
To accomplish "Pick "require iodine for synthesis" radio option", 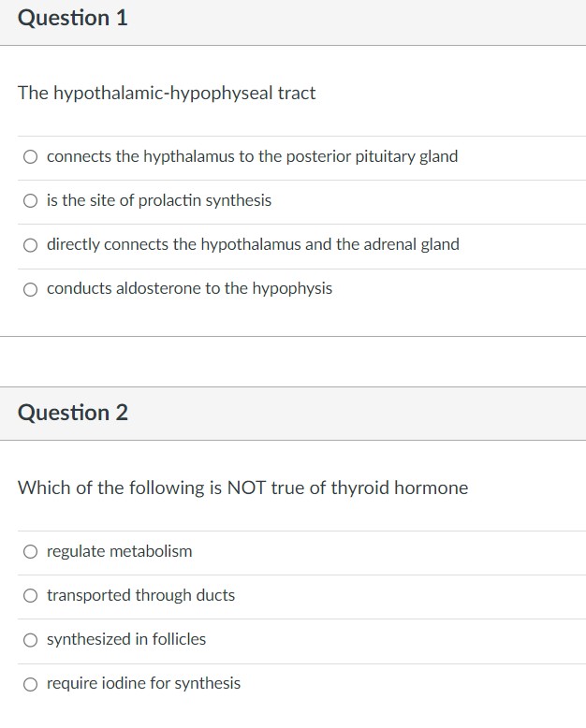I will coord(30,684).
